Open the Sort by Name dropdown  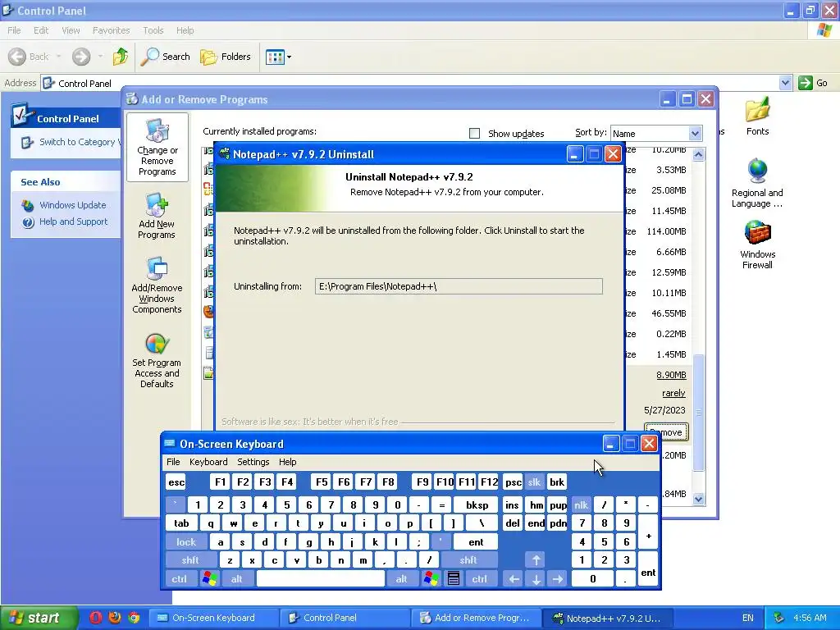656,134
